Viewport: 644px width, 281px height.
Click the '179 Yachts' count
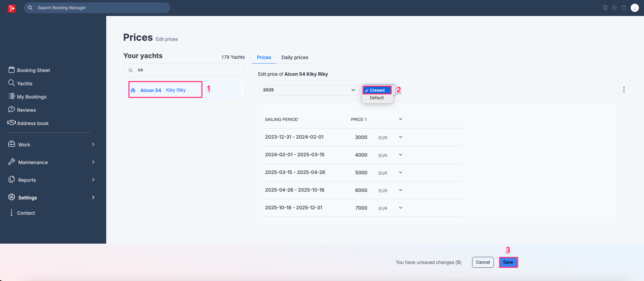click(233, 57)
